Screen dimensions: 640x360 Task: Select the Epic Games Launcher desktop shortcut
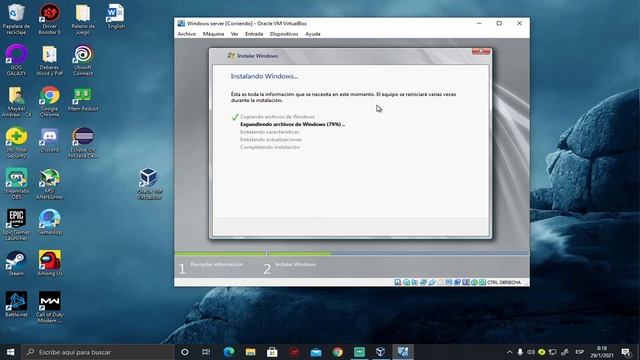point(16,225)
